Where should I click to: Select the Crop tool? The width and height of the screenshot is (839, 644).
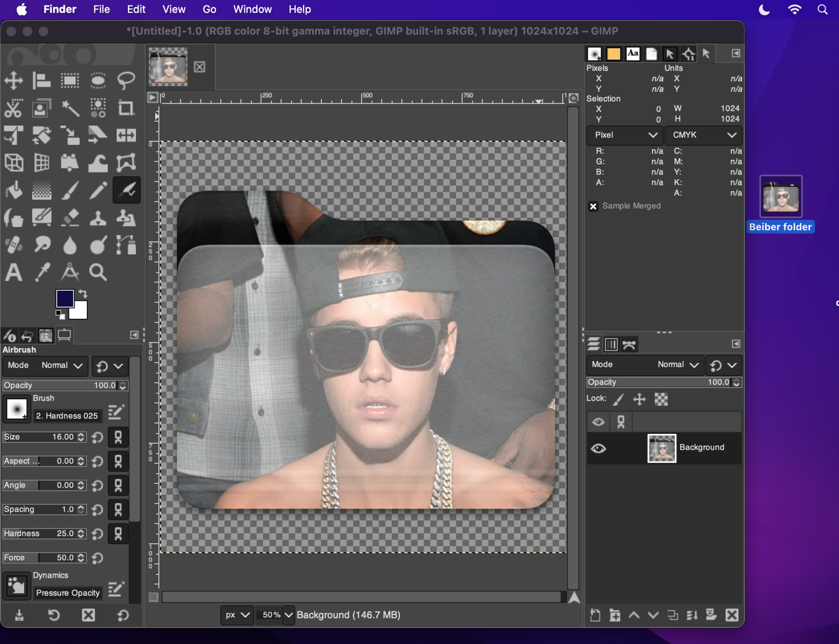[126, 108]
